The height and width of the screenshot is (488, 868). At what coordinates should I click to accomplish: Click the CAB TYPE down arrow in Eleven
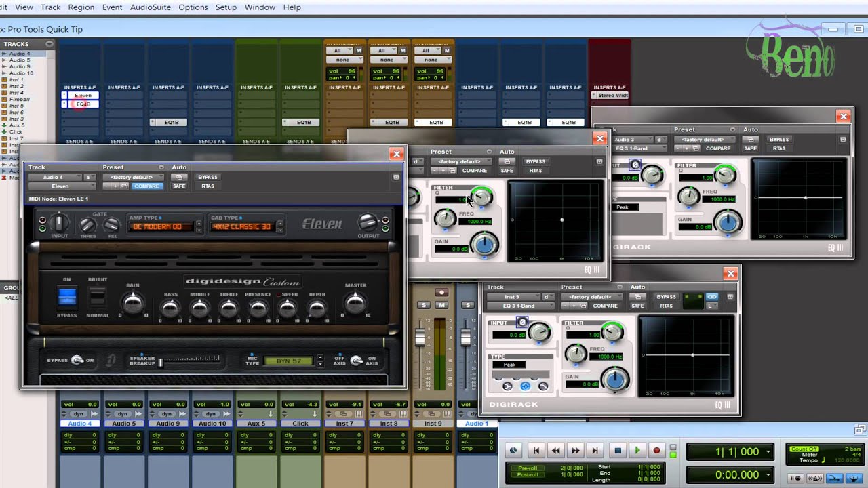280,230
